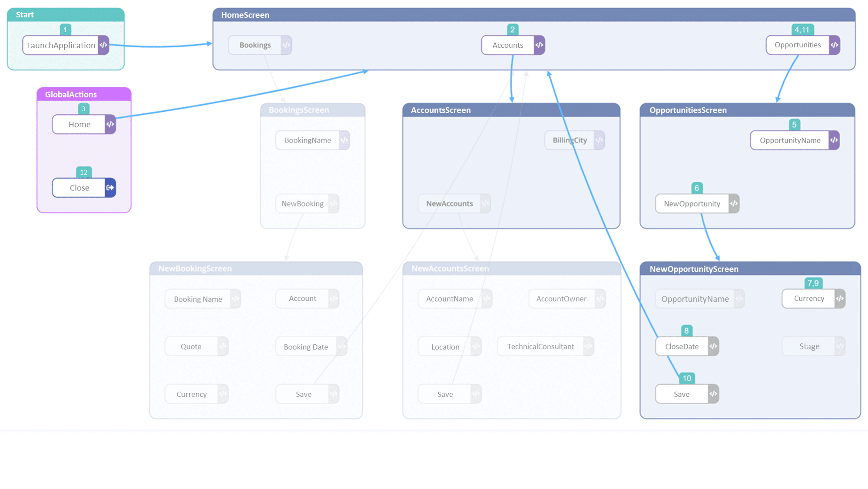The height and width of the screenshot is (489, 868).
Task: Click the Home action code icon
Action: pyautogui.click(x=109, y=124)
